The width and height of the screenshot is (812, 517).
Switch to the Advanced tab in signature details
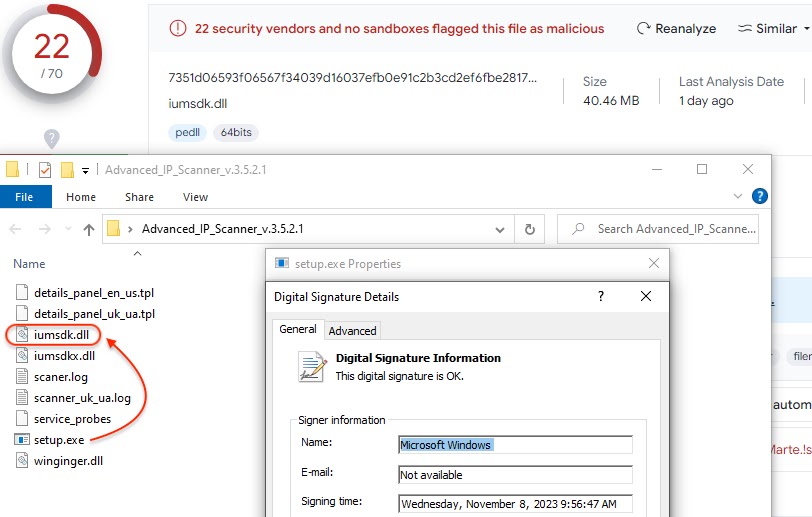coord(352,330)
